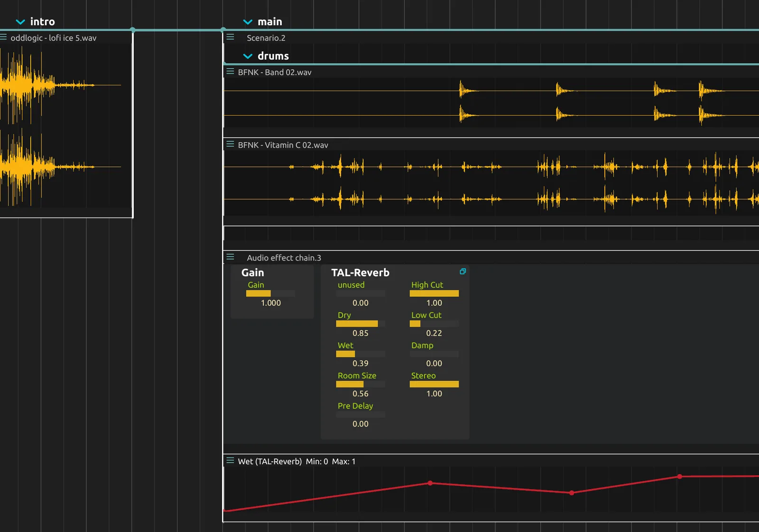Open menu icon of oddlogic lofi ice 5.wav
Screen dimensions: 759x532
(x=3, y=37)
